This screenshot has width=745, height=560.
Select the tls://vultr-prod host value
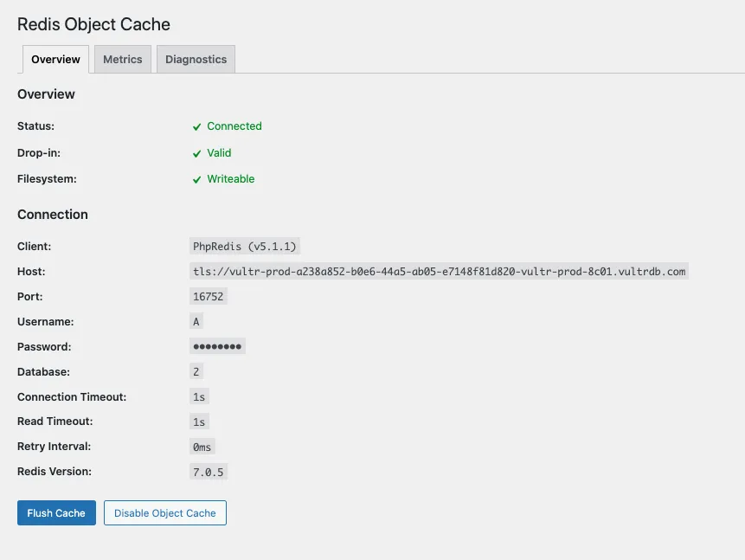pyautogui.click(x=439, y=272)
